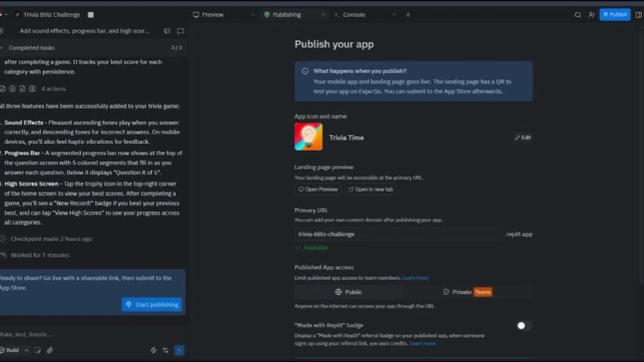Image resolution: width=644 pixels, height=362 pixels.
Task: Click the Trivia Time app icon image
Action: tap(308, 137)
